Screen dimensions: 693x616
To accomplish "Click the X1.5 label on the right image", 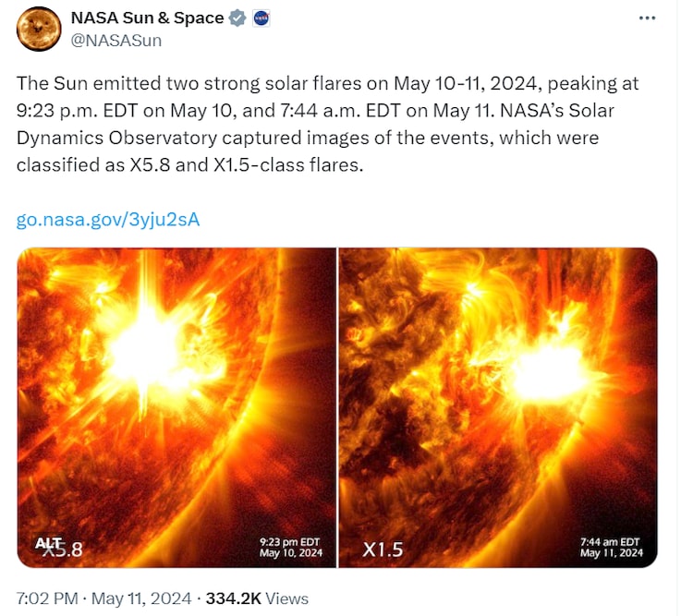I will 383,550.
